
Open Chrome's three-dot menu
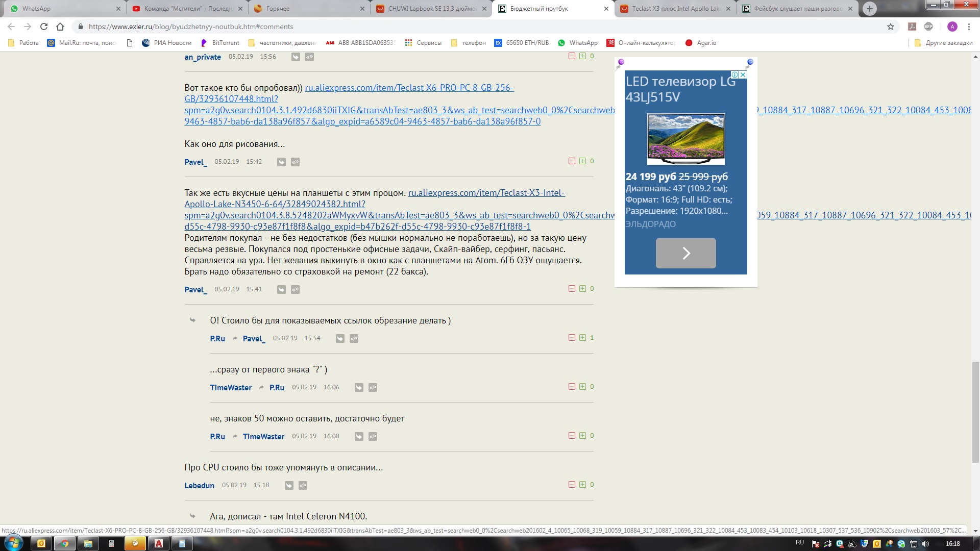(969, 27)
